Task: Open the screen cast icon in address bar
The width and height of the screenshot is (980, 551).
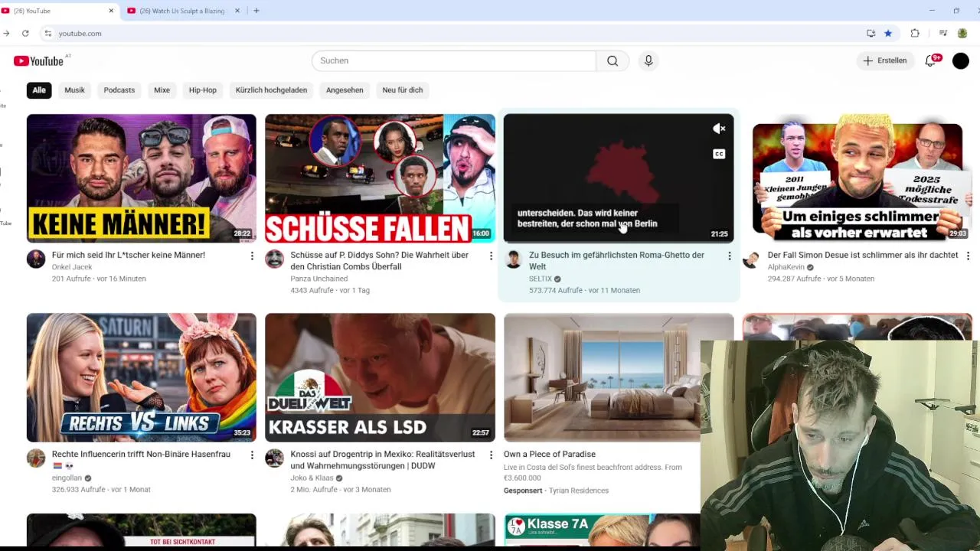Action: (x=871, y=34)
